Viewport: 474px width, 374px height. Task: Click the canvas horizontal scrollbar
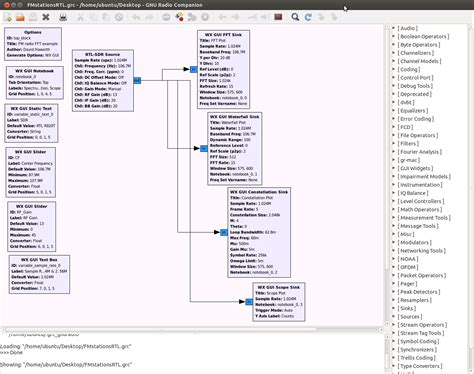click(159, 330)
